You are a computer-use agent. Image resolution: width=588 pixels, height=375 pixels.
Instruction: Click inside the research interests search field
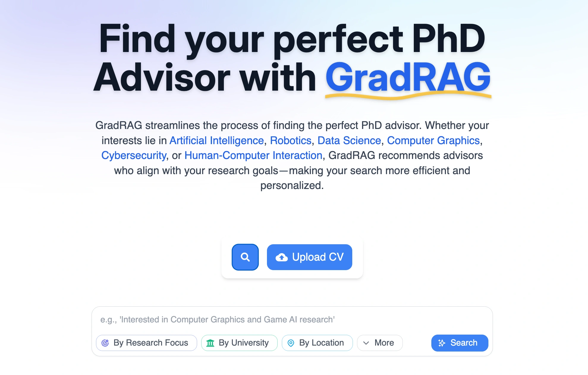pos(291,319)
